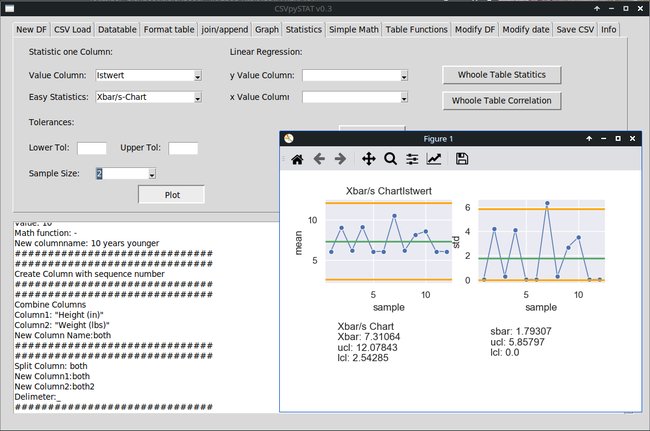Open the Modify DF tab
This screenshot has width=650, height=431.
click(x=475, y=29)
